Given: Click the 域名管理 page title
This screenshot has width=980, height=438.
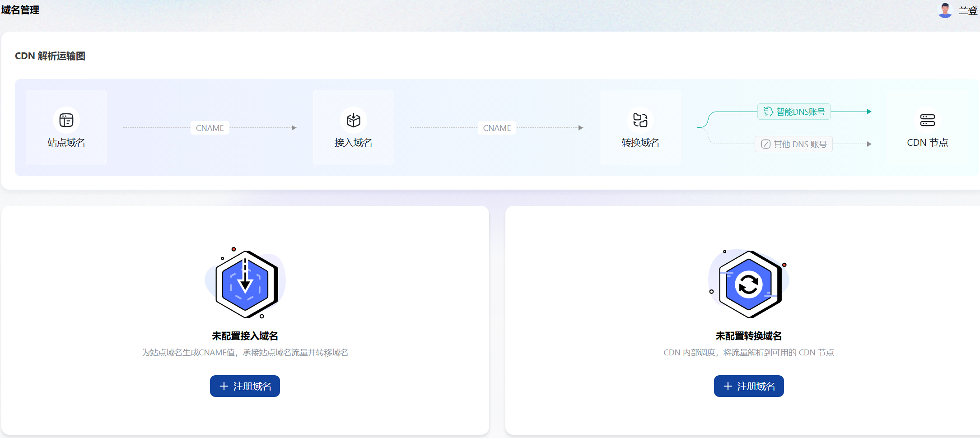Looking at the screenshot, I should [x=20, y=10].
